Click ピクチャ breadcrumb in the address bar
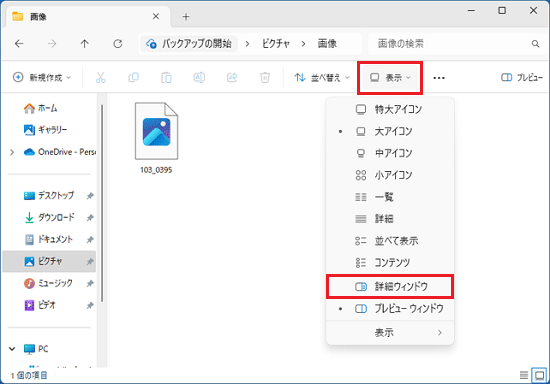 [x=276, y=44]
